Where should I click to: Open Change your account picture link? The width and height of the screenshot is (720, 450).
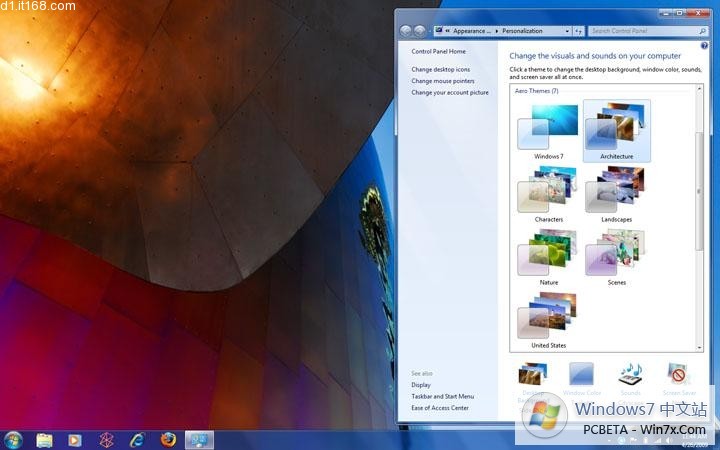click(x=450, y=92)
